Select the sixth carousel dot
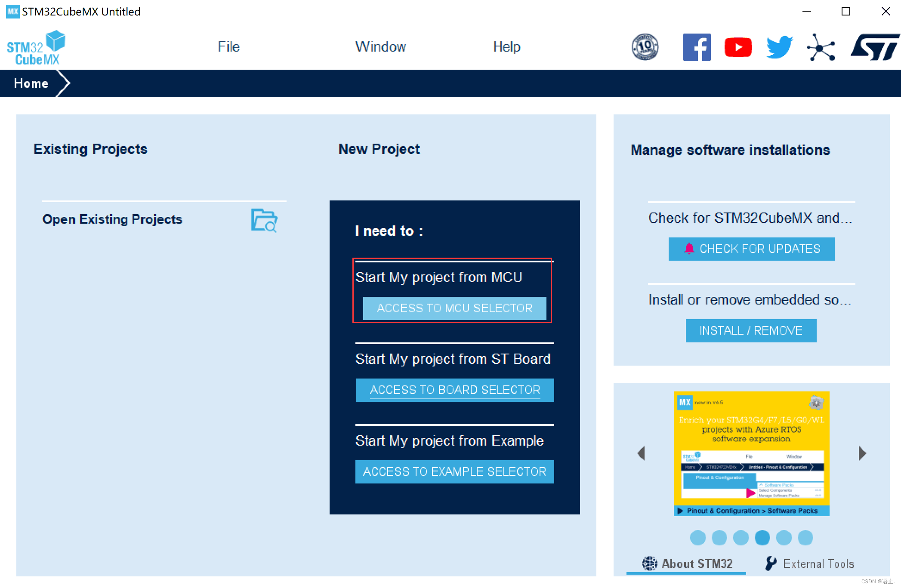The height and width of the screenshot is (588, 901). 805,538
